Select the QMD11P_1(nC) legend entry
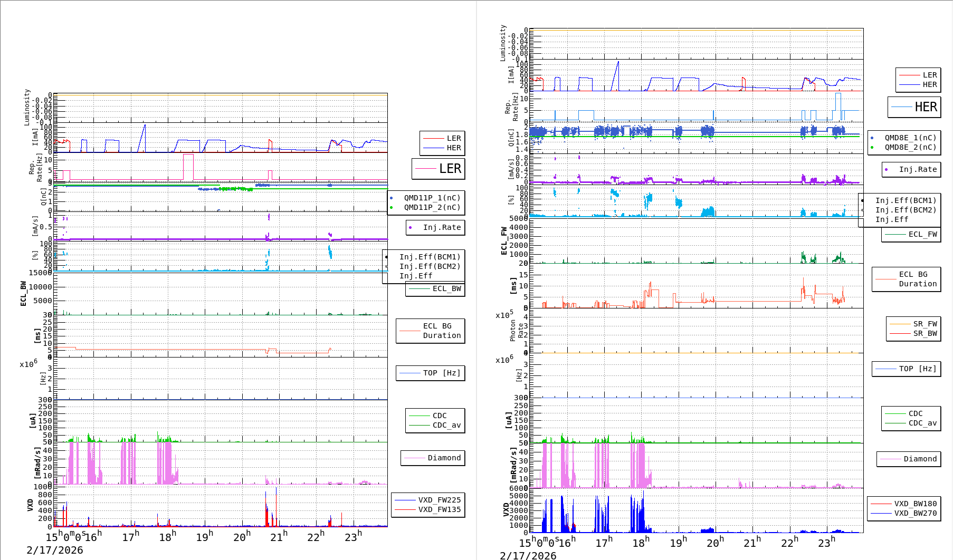This screenshot has height=560, width=953. [x=432, y=198]
